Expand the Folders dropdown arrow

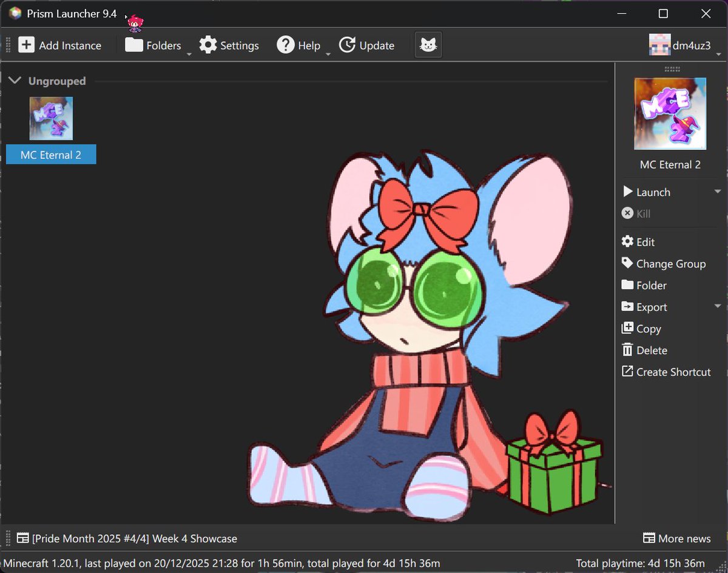(189, 54)
